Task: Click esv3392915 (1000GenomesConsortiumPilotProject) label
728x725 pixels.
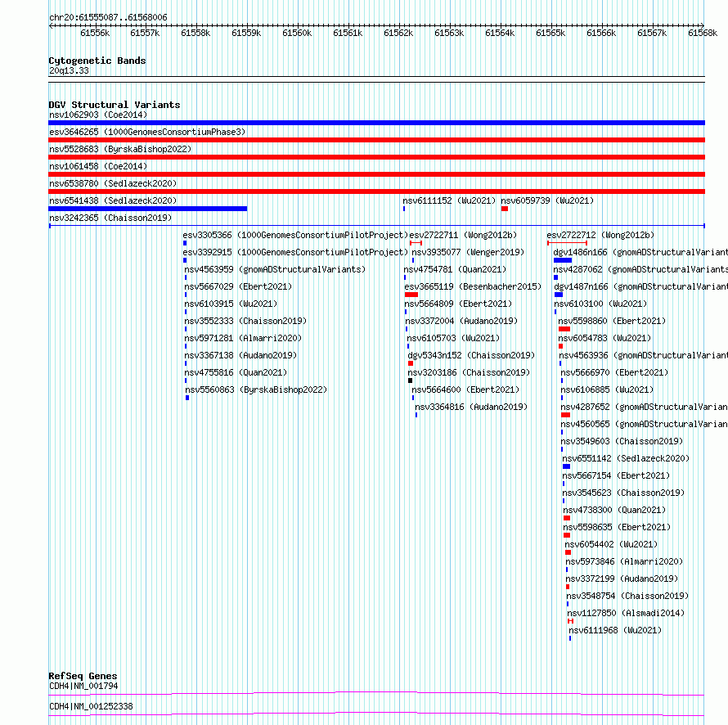Action: (x=295, y=252)
